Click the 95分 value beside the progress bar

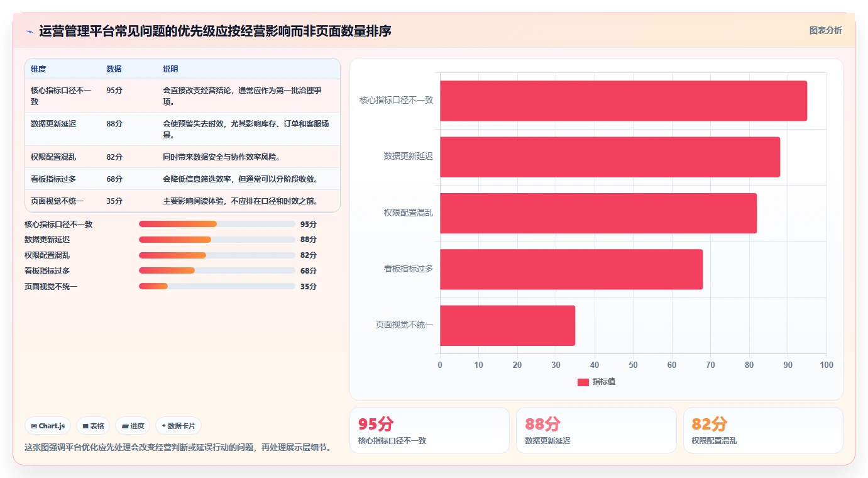coord(309,224)
